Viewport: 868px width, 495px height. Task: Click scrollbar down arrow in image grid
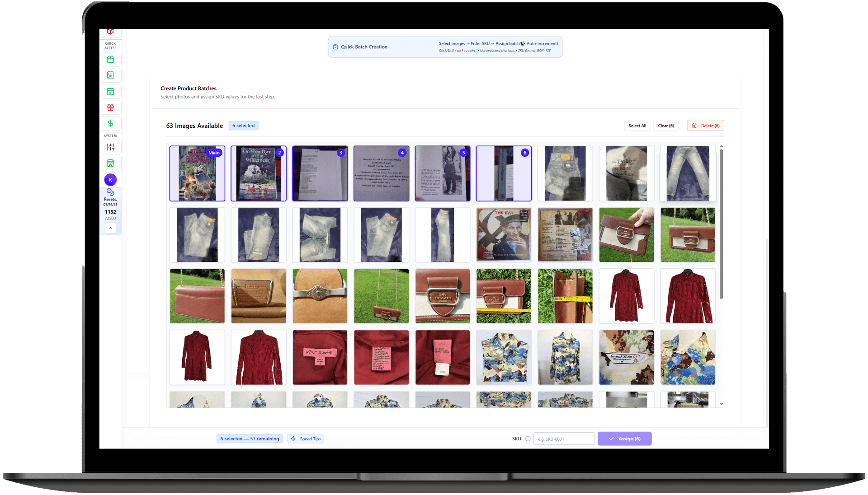pyautogui.click(x=721, y=404)
